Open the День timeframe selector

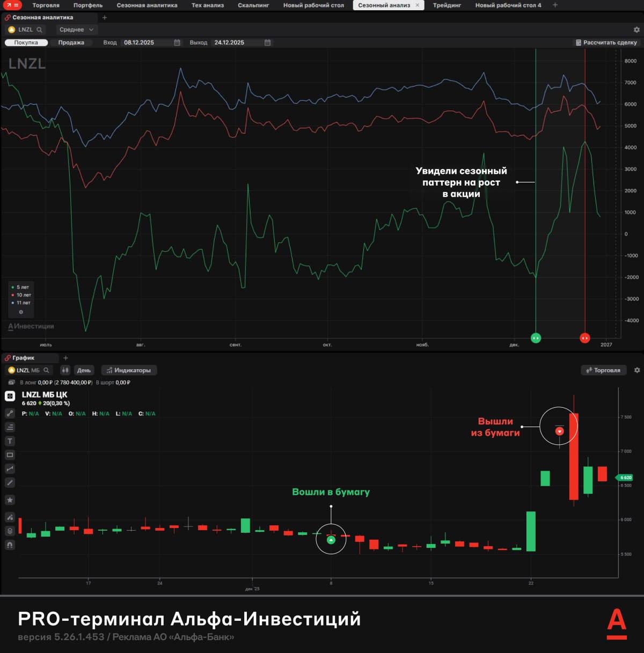pyautogui.click(x=84, y=370)
